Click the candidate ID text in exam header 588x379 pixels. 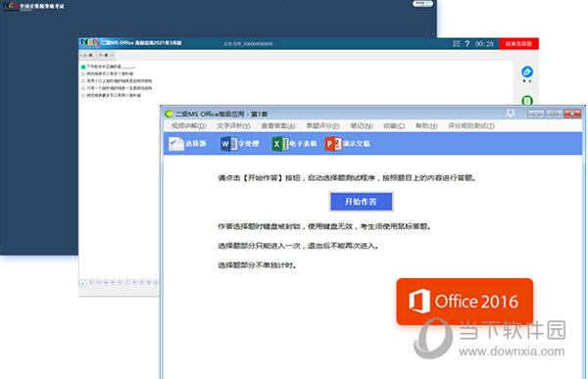pyautogui.click(x=248, y=44)
